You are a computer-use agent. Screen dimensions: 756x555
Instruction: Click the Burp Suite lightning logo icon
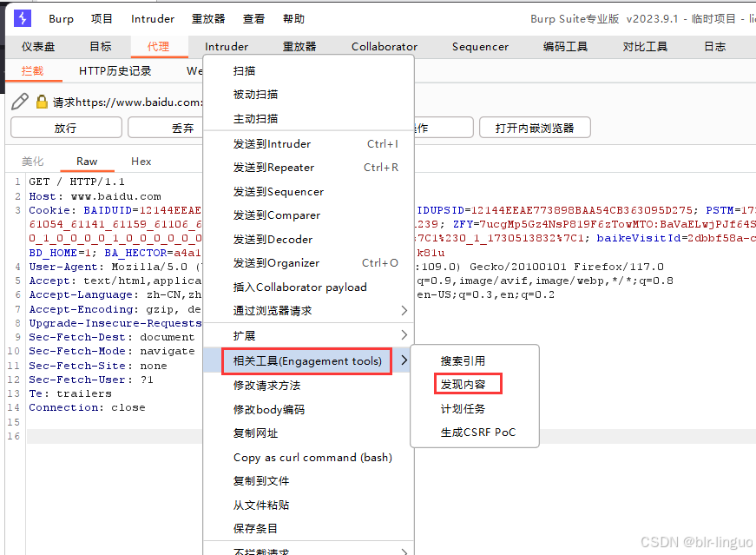(23, 18)
